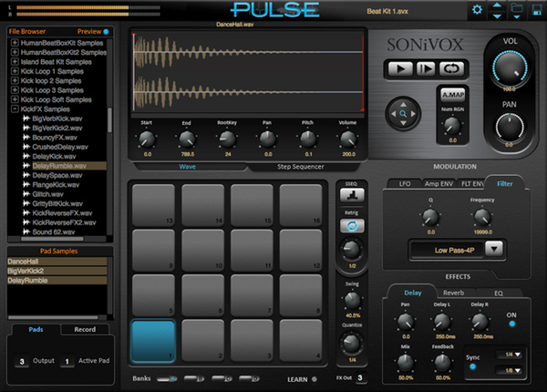Enable the delay Sync toggle
This screenshot has height=392, width=547.
[472, 366]
